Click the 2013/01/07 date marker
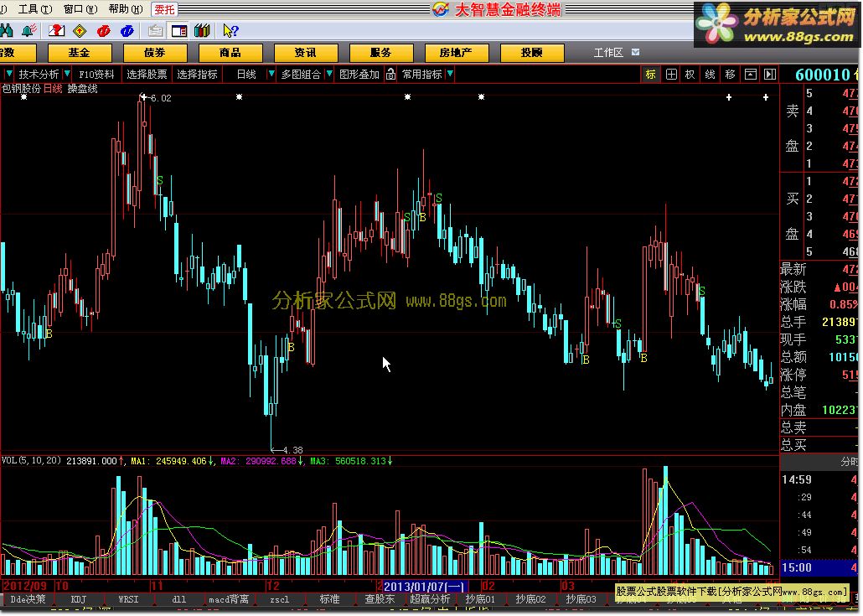 click(x=425, y=587)
